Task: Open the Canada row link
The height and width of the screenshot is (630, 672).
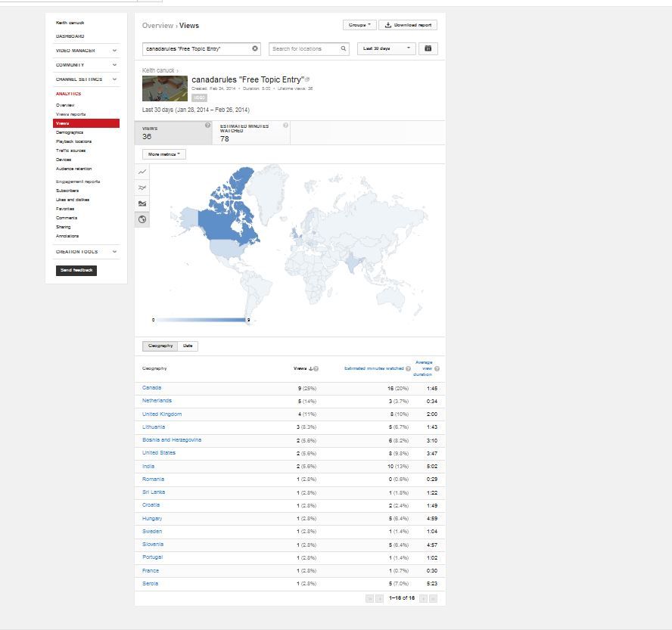Action: pyautogui.click(x=151, y=387)
